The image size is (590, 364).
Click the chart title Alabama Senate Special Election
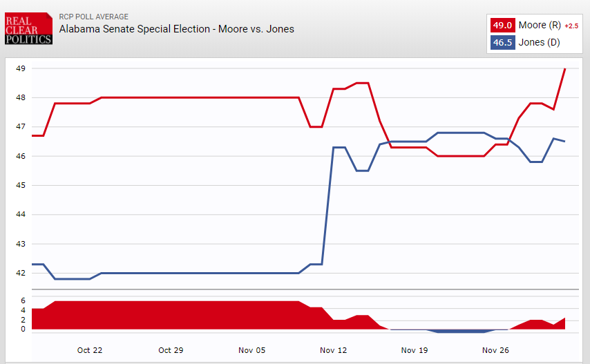(x=176, y=29)
